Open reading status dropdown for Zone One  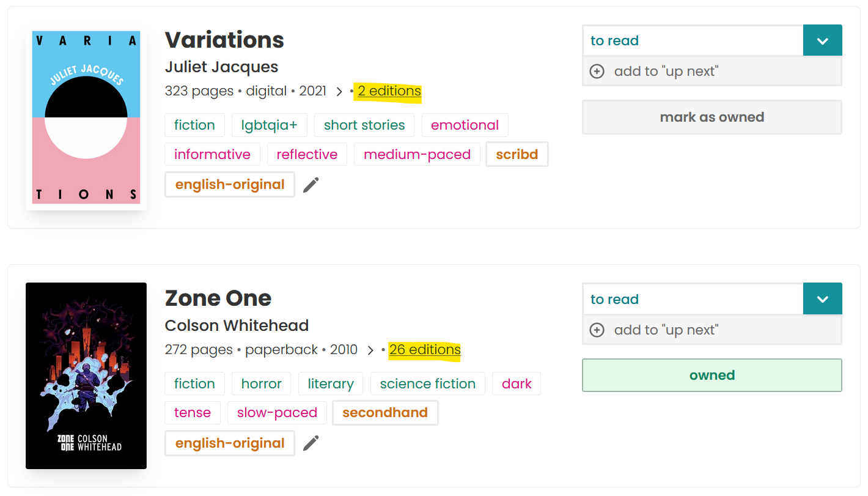point(822,300)
